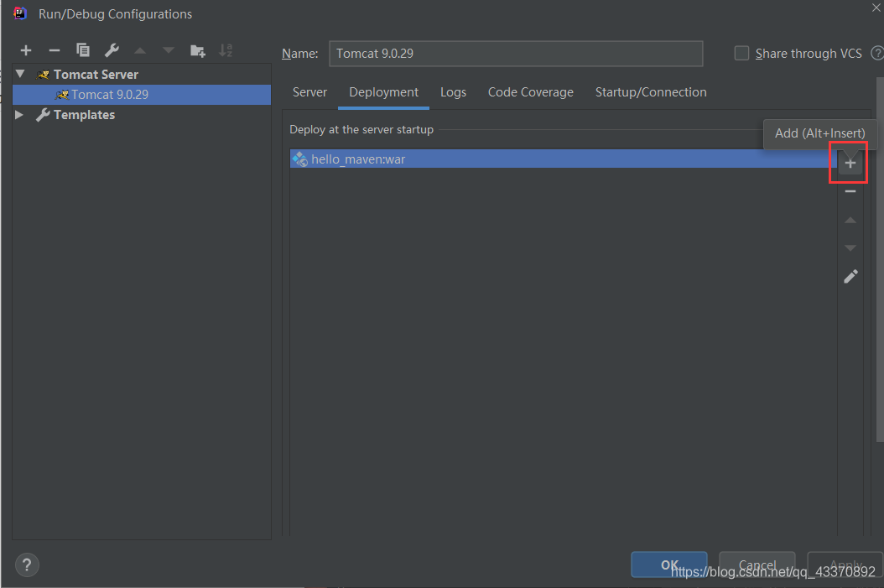884x588 pixels.
Task: Create new configuration folder
Action: coord(197,50)
